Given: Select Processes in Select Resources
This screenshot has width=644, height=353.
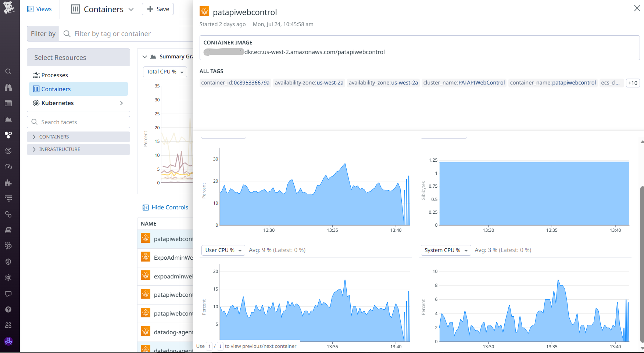Looking at the screenshot, I should pos(54,75).
